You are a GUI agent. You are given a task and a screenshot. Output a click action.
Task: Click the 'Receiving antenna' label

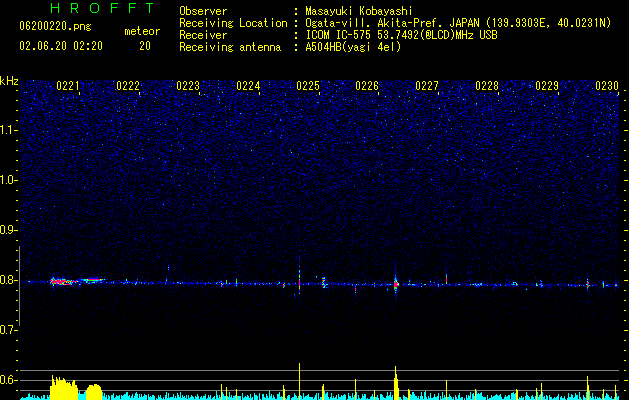(230, 47)
